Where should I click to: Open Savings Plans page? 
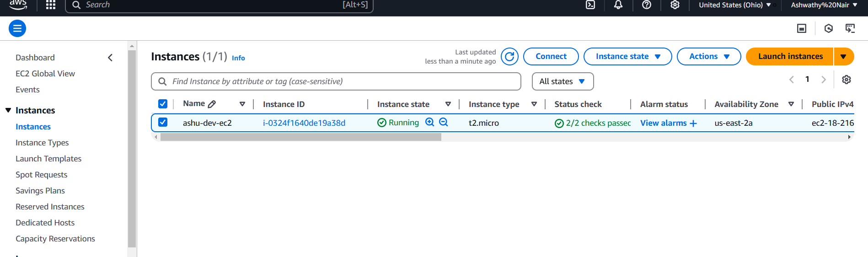(40, 191)
